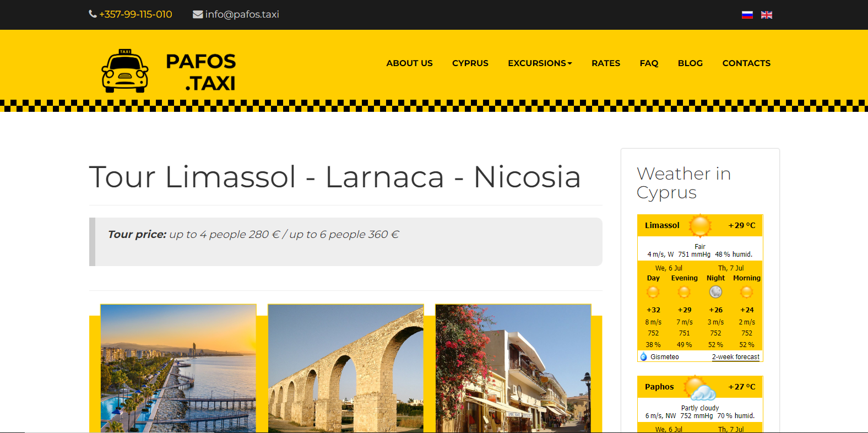The height and width of the screenshot is (433, 868).
Task: Open the Limassol seafront promenade photo
Action: [178, 368]
